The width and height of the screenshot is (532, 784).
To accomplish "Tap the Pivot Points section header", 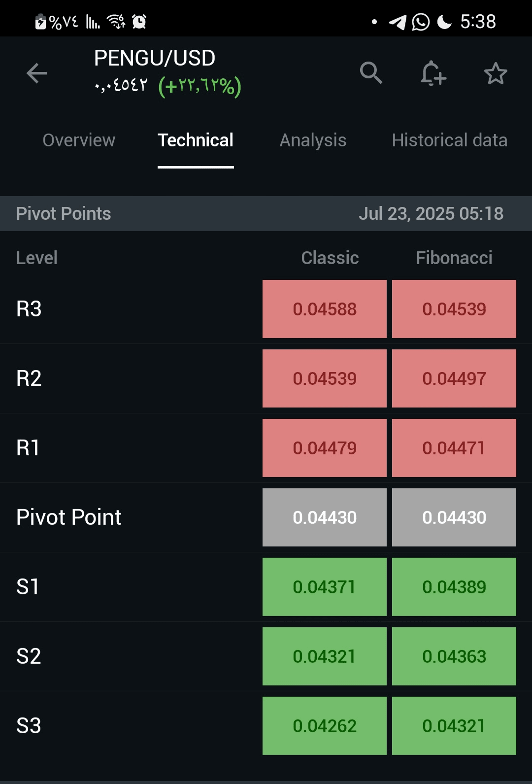I will [x=64, y=214].
